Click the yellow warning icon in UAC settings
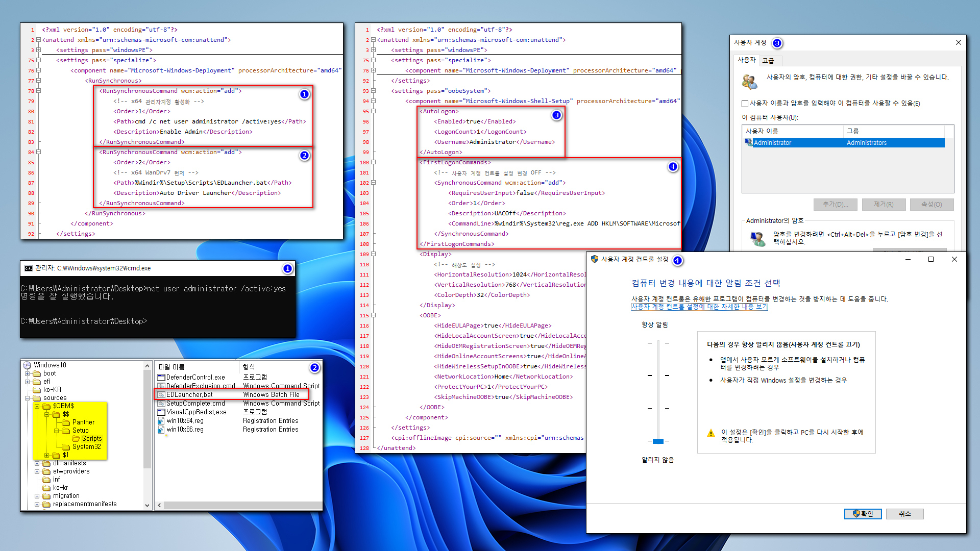This screenshot has width=980, height=551. coord(710,433)
